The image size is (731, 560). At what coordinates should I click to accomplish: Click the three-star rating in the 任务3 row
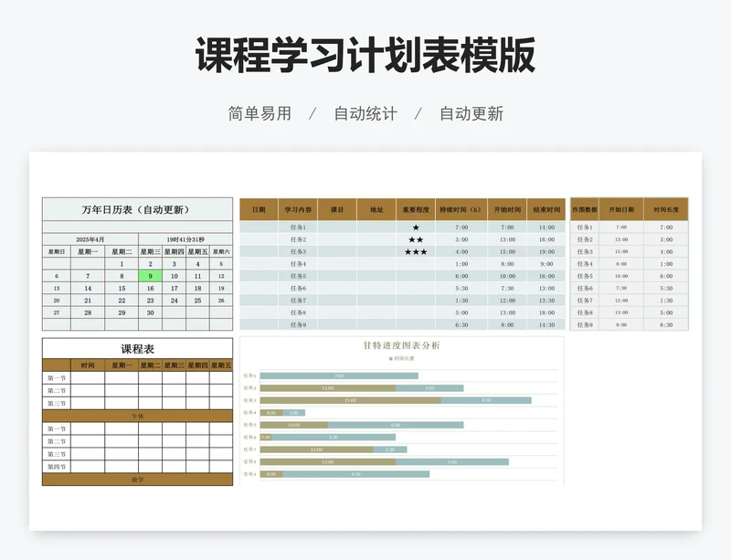[416, 252]
